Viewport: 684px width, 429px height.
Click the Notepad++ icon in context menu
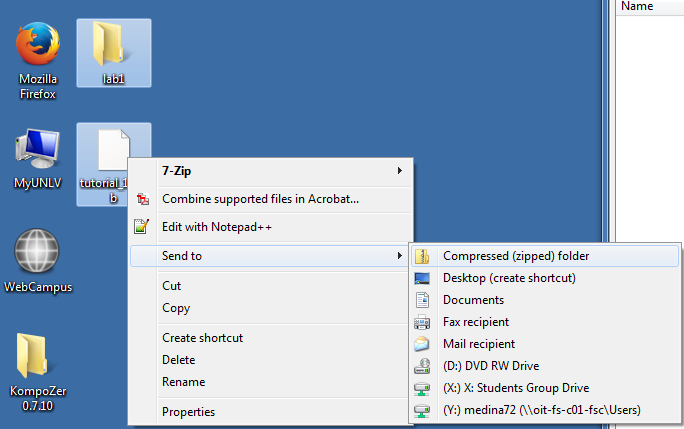(x=142, y=227)
